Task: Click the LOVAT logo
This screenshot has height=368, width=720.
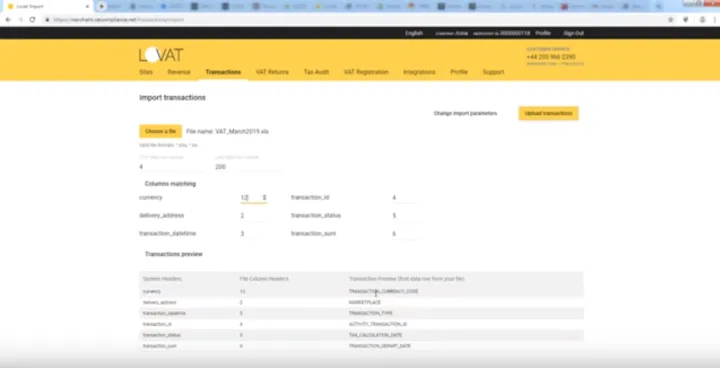Action: pyautogui.click(x=161, y=55)
